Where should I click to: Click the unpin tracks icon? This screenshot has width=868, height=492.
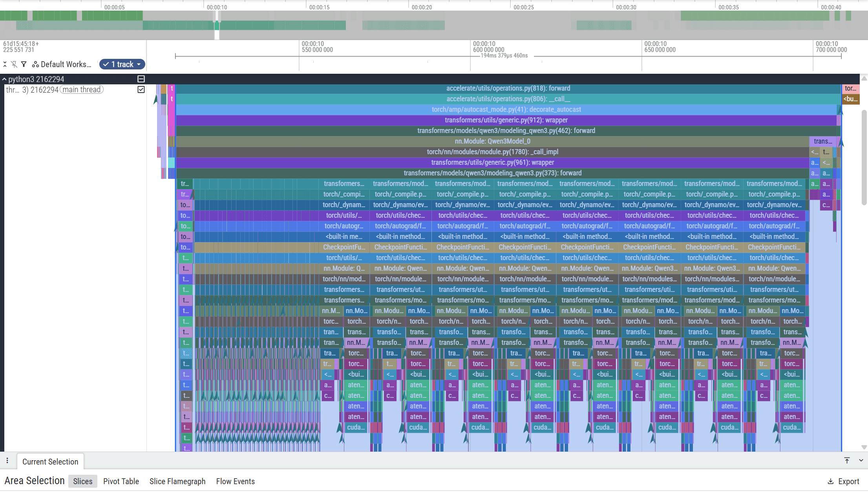pos(14,64)
